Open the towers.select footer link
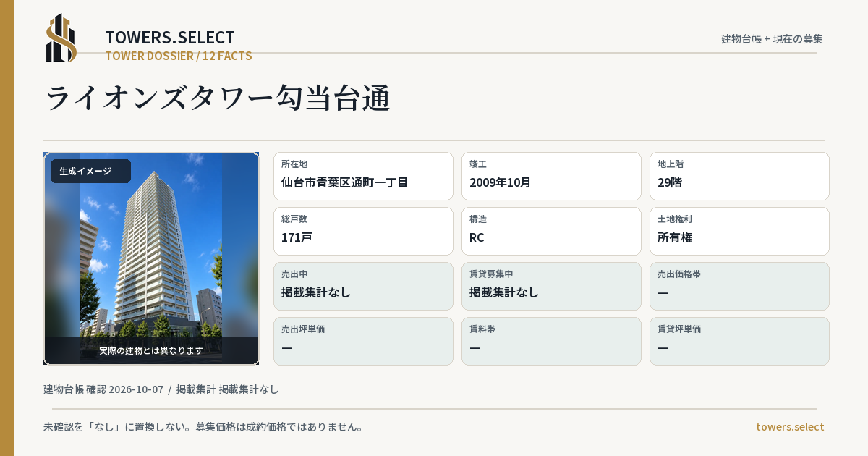Viewport: 868px width, 456px height. point(790,427)
